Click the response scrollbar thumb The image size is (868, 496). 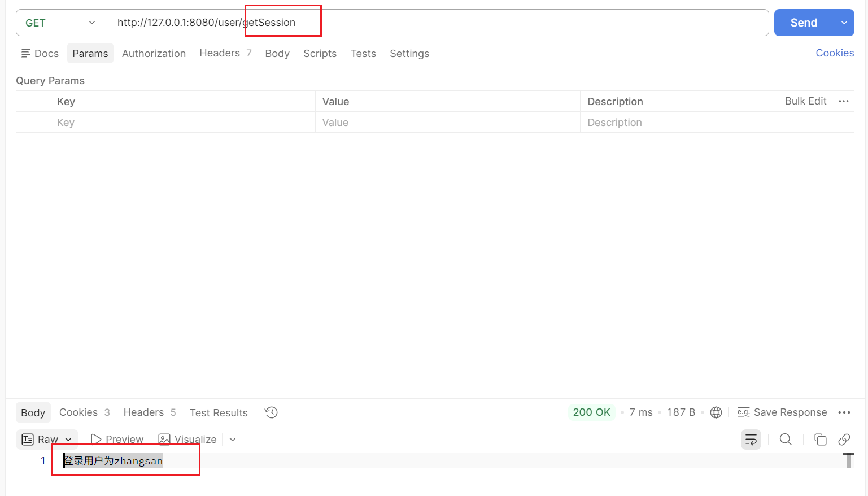849,460
